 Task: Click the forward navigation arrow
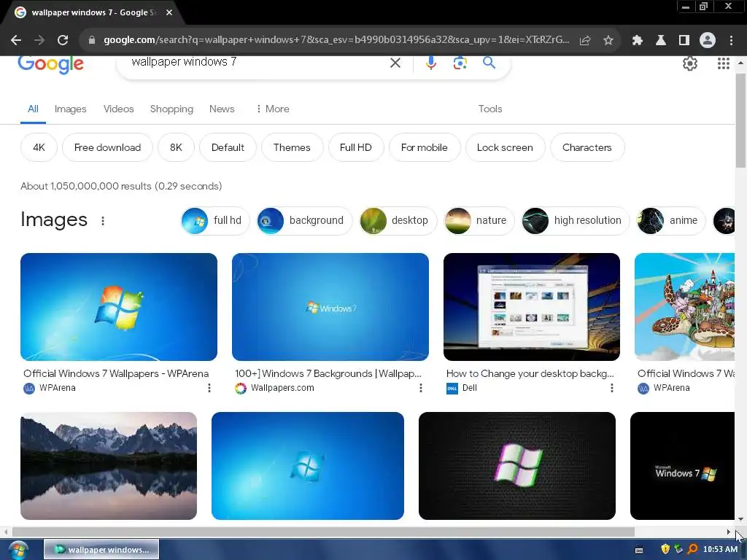(x=39, y=40)
